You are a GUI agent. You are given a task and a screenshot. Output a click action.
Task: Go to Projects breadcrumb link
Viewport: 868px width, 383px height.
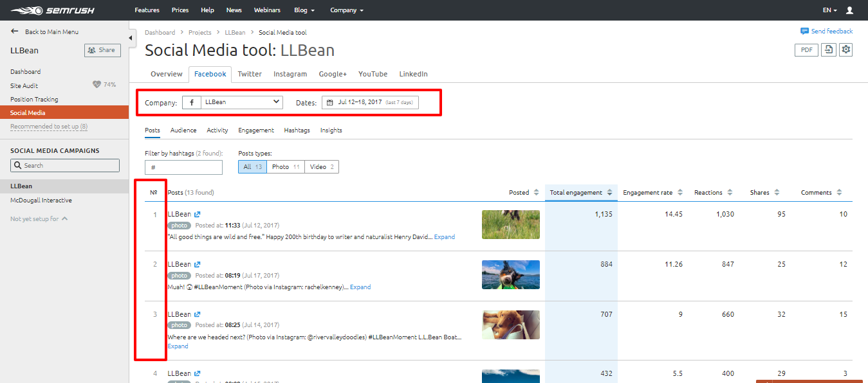[199, 32]
